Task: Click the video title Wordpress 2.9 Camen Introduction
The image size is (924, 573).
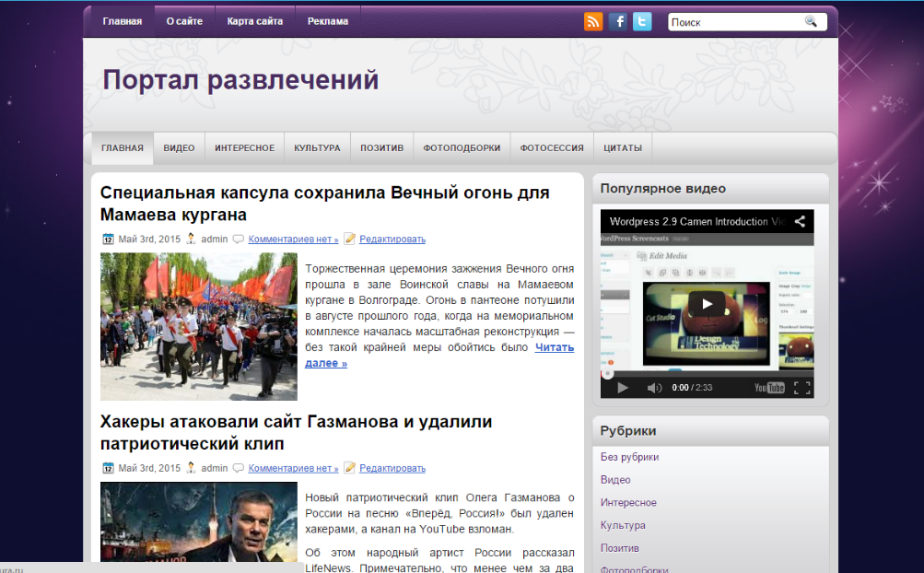Action: point(697,222)
